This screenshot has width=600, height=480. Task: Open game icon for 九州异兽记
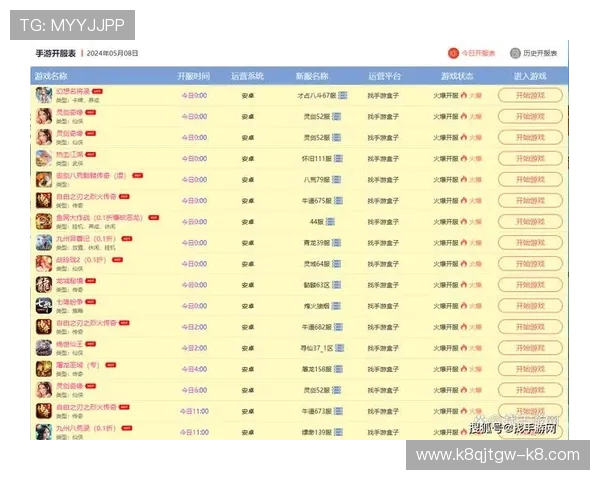[x=44, y=242]
